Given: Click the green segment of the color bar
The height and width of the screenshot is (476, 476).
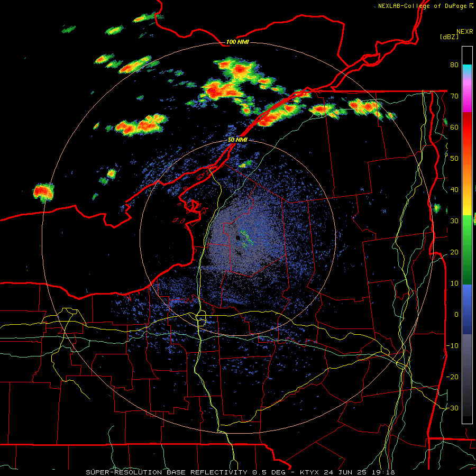Looking at the screenshot, I should click(x=467, y=250).
